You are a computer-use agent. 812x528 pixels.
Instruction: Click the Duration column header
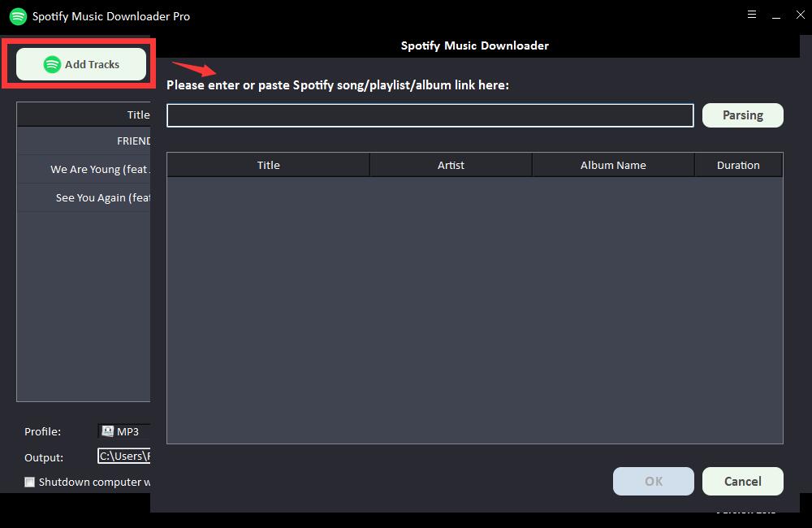click(738, 165)
